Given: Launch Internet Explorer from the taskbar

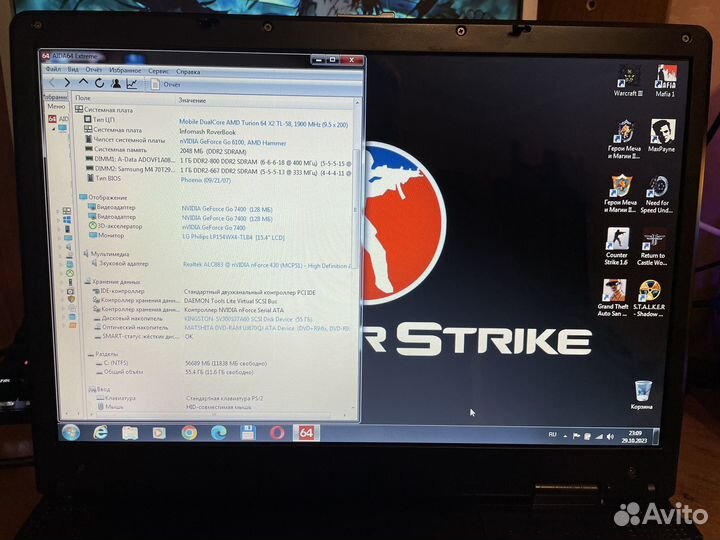Looking at the screenshot, I should point(100,432).
